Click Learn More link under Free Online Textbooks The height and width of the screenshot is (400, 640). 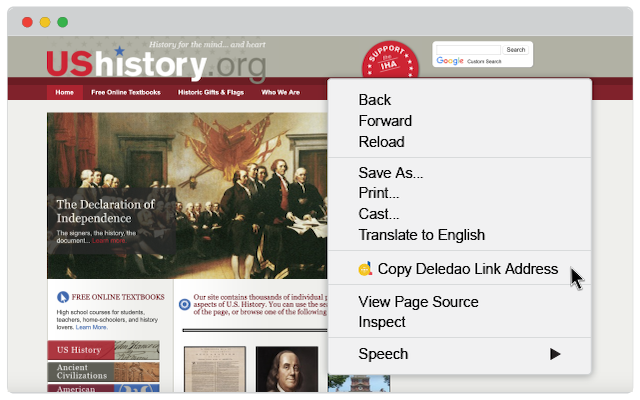pyautogui.click(x=91, y=327)
